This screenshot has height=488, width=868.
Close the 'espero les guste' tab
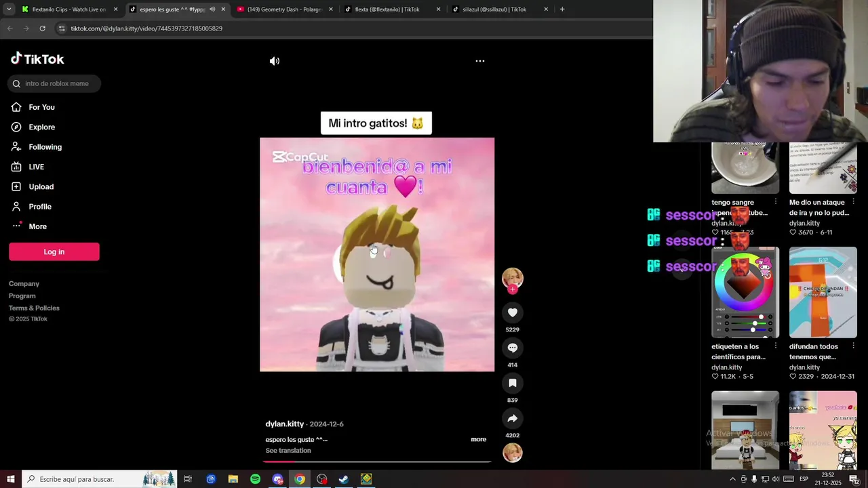point(223,9)
